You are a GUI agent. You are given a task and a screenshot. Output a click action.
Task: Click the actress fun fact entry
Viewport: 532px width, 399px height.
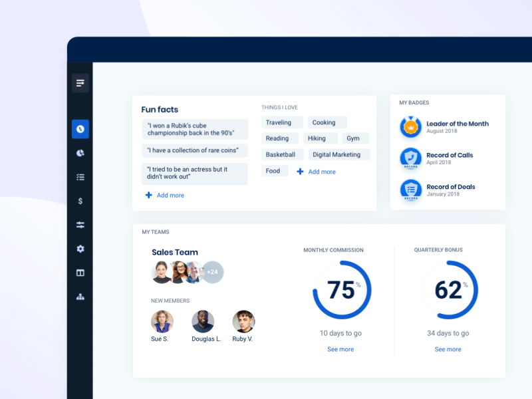click(195, 174)
